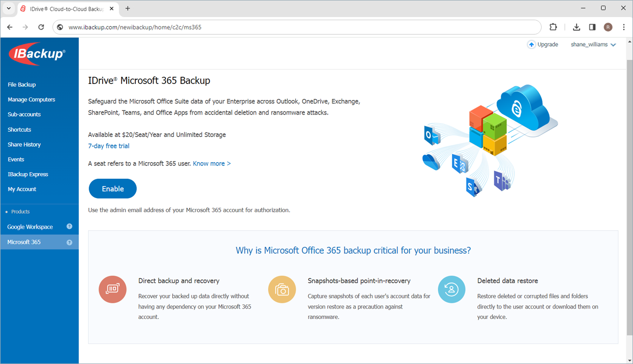
Task: Close the IDrive Cloud-to-Cloud Backup tab
Action: (112, 8)
